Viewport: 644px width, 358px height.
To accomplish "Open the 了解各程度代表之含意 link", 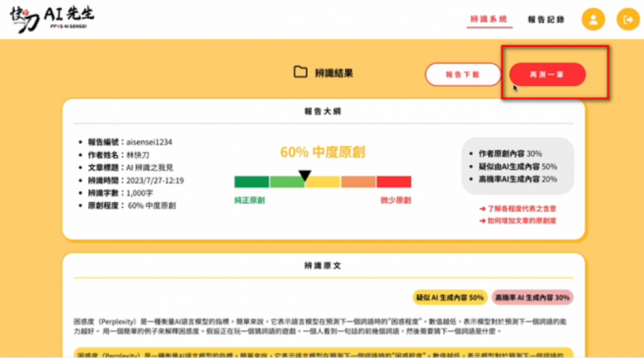I will (x=518, y=209).
